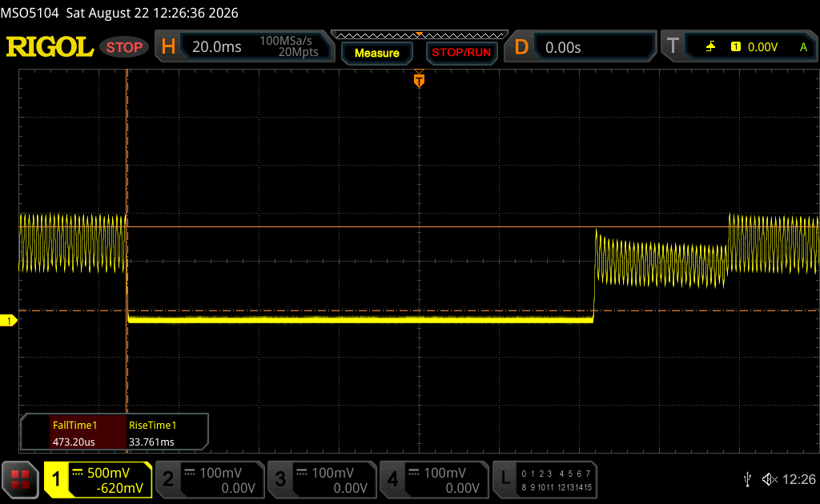Toggle the muted speaker icon
Viewport: 820px width, 504px height.
[770, 479]
